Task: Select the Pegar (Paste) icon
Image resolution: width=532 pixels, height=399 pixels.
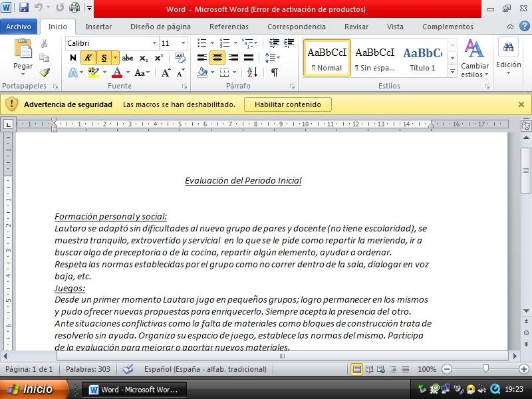Action: click(23, 50)
